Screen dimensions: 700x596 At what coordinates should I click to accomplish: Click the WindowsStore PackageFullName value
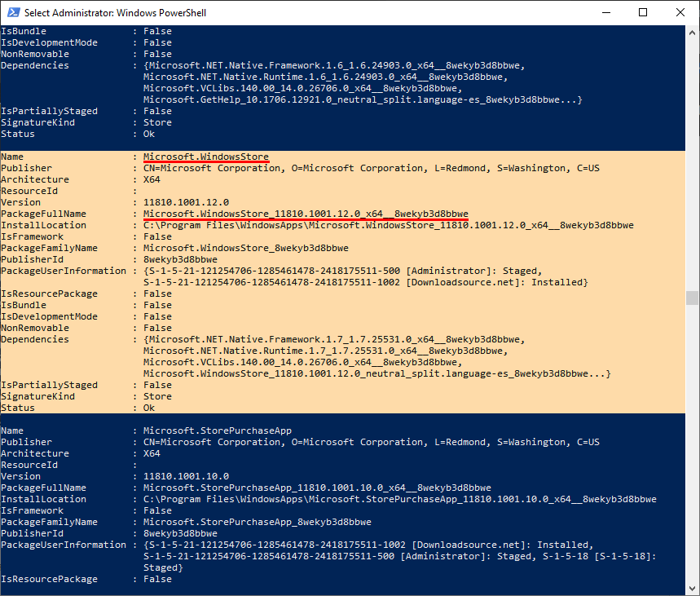pos(306,214)
